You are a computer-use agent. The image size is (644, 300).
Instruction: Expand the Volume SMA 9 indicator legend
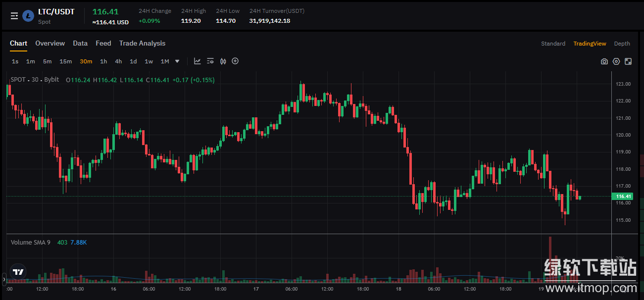[31, 242]
